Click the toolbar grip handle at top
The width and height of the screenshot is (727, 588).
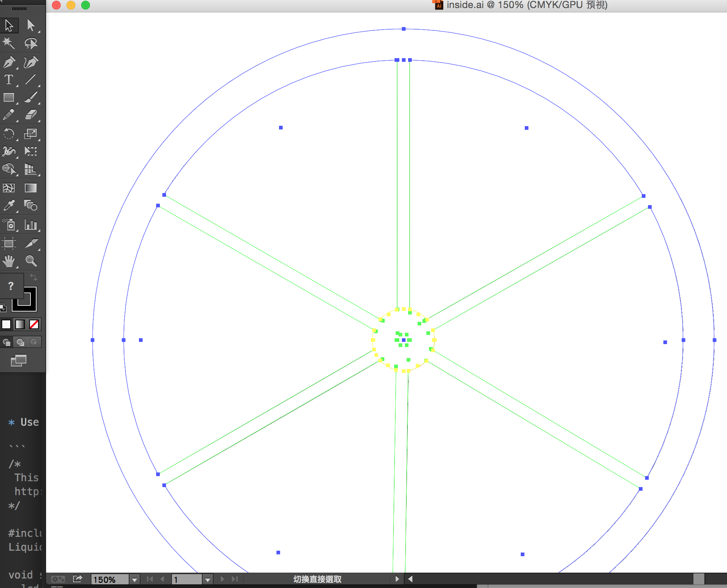19,9
